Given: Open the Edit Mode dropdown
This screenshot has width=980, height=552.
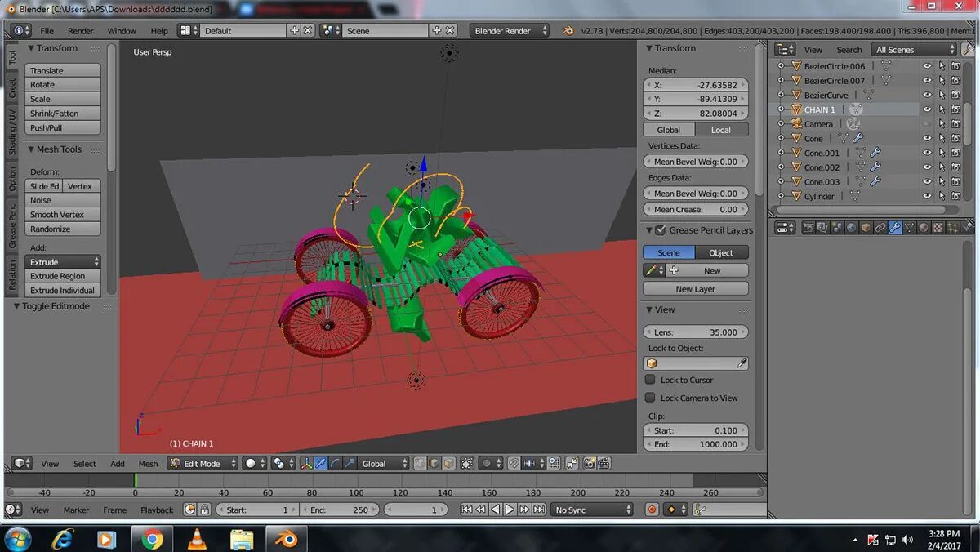Looking at the screenshot, I should click(x=203, y=463).
